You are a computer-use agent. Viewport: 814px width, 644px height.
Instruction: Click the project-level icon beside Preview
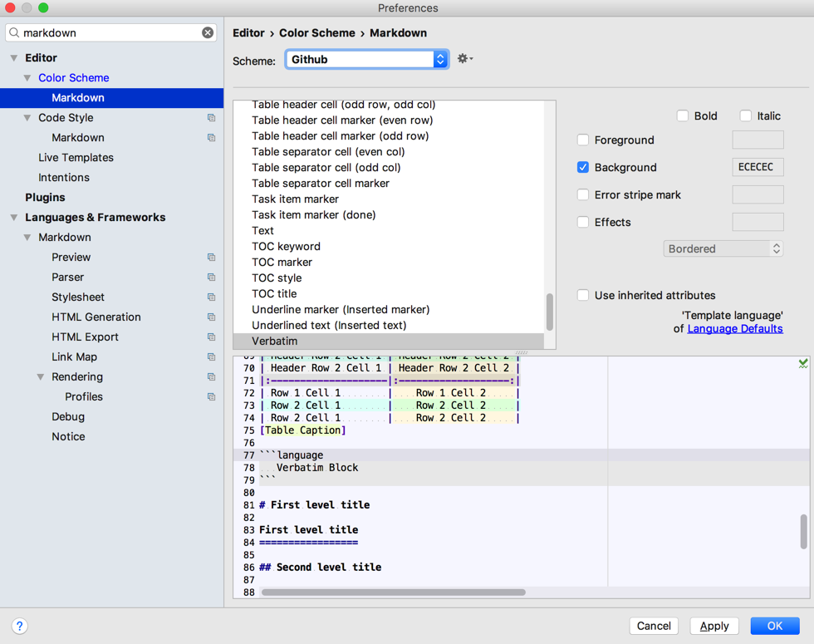[x=211, y=258]
